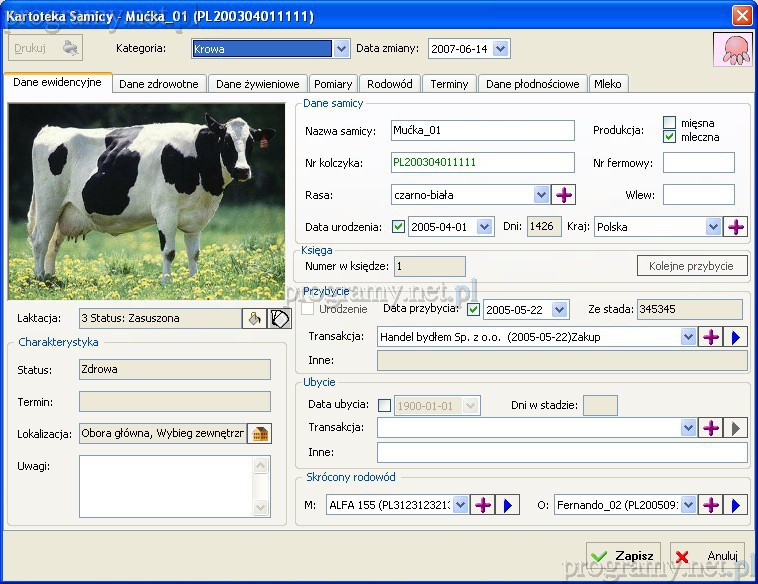Click the tag icon beside Laktacja field
The width and height of the screenshot is (758, 584).
(279, 319)
